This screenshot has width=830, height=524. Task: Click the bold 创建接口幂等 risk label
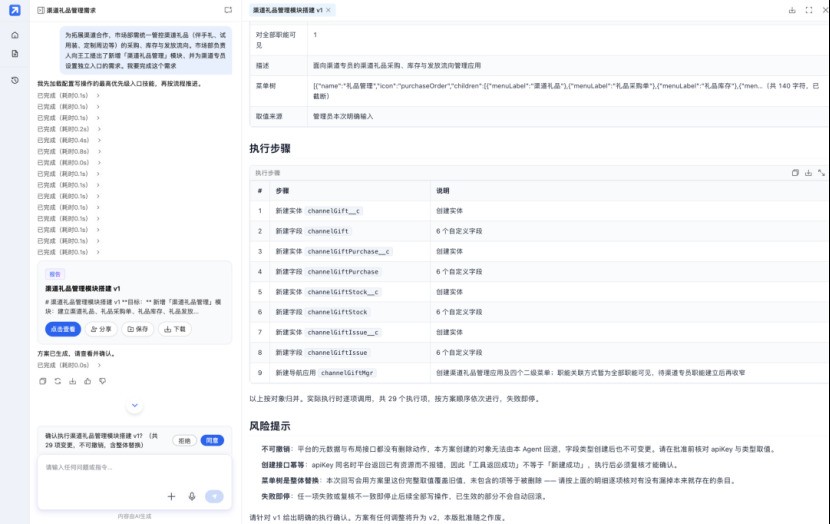click(x=283, y=465)
